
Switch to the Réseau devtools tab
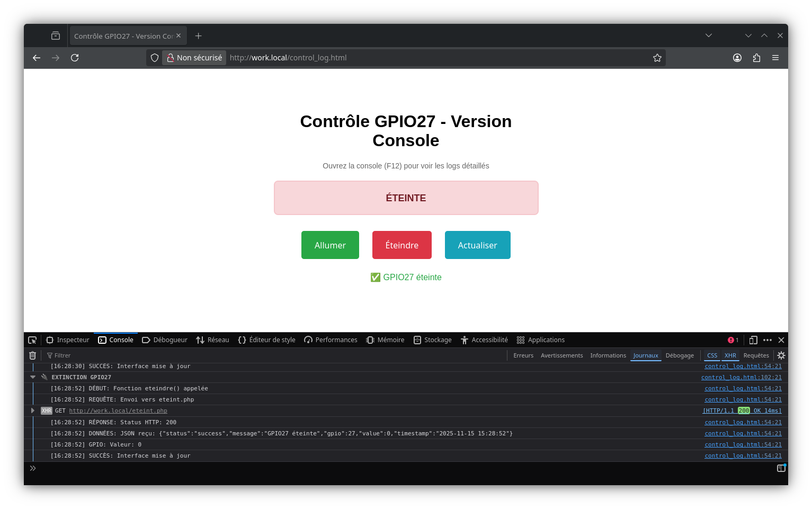coord(212,340)
